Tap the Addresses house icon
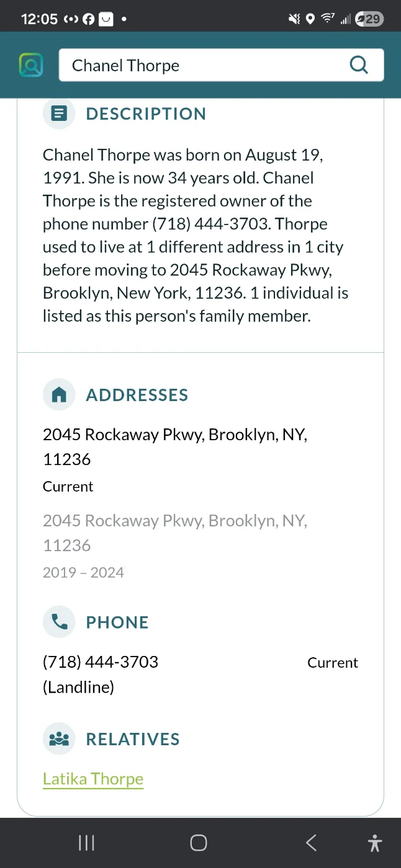Viewport: 401px width, 868px height. coord(59,395)
